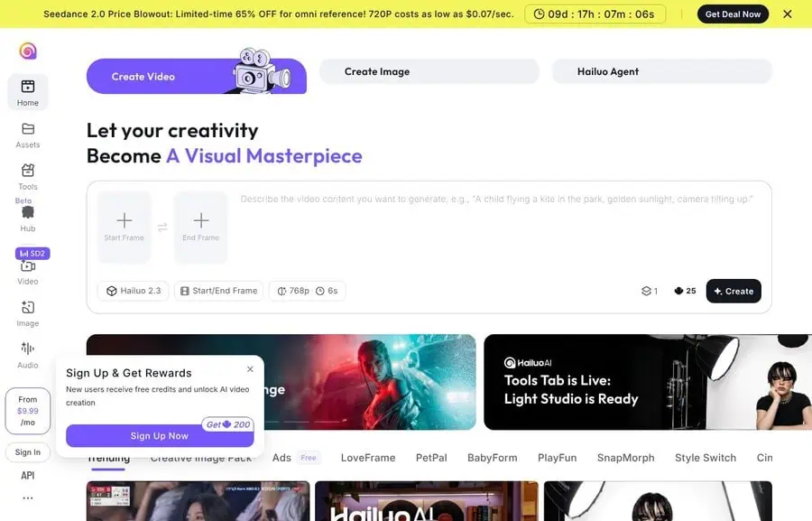
Task: Open the Image sidebar icon
Action: pyautogui.click(x=28, y=307)
